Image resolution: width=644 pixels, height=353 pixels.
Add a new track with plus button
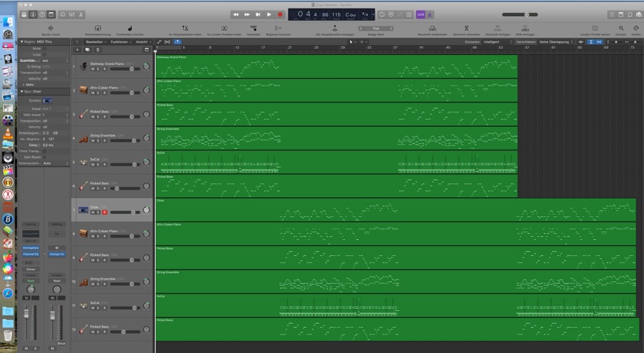coord(77,50)
